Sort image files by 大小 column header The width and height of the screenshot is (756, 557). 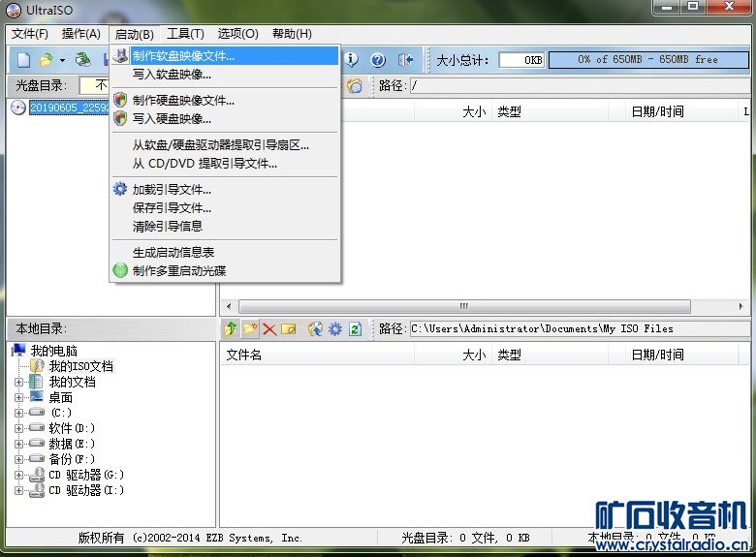(453, 111)
